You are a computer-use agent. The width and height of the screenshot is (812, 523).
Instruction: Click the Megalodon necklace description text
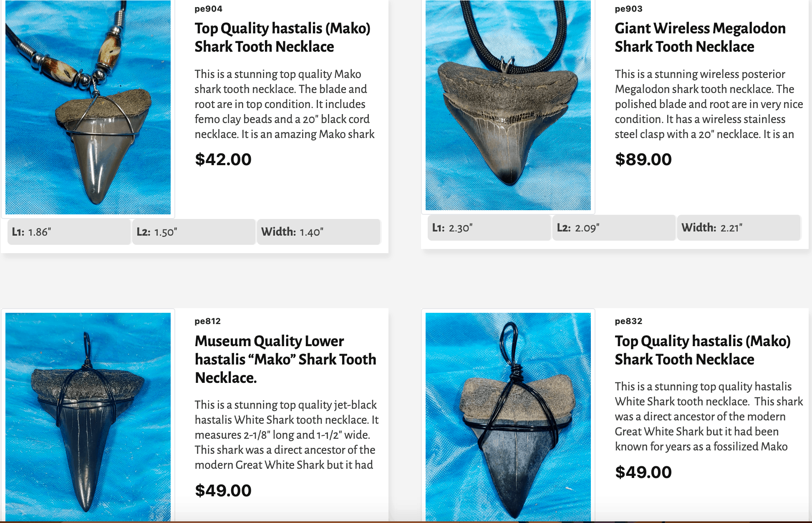click(x=709, y=104)
